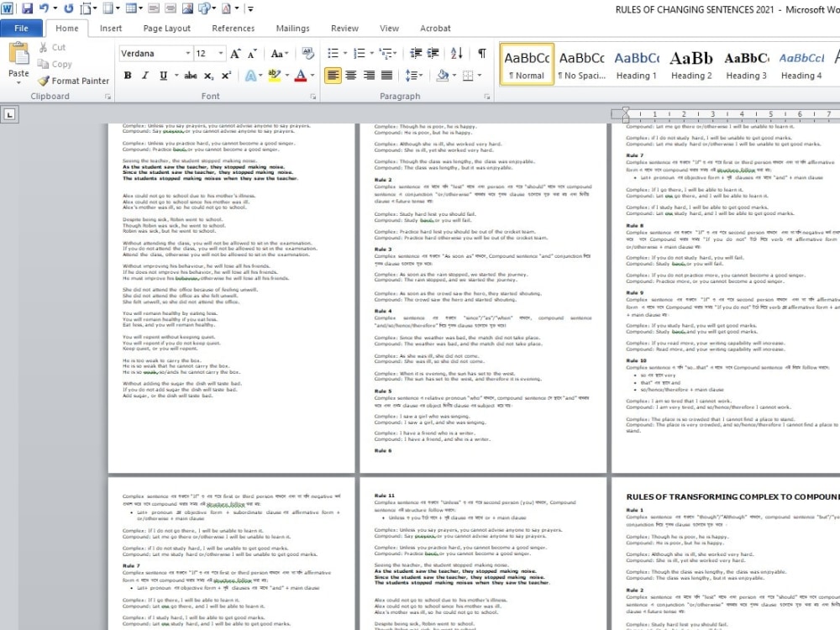840x630 pixels.
Task: Justify the paragraph text
Action: [x=386, y=76]
